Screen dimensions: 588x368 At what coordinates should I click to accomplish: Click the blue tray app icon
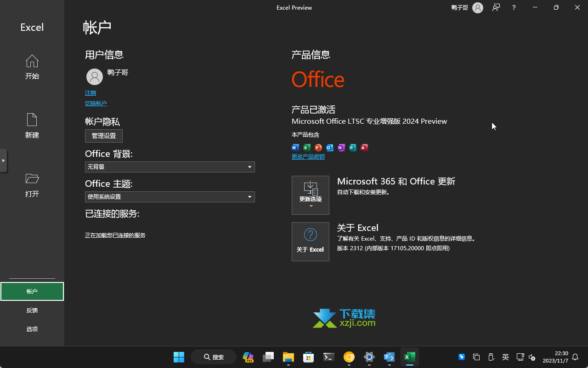[x=462, y=357]
